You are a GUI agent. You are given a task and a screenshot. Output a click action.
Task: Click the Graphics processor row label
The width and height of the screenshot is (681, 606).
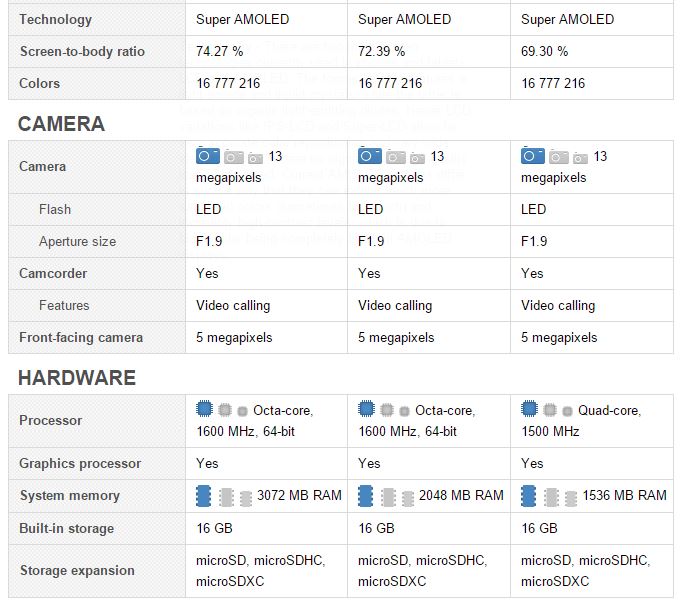click(80, 464)
